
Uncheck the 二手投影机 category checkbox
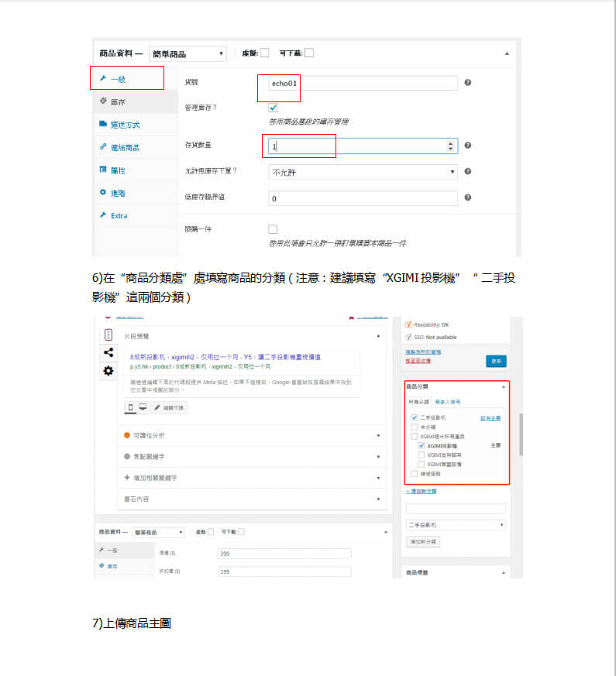(x=414, y=417)
